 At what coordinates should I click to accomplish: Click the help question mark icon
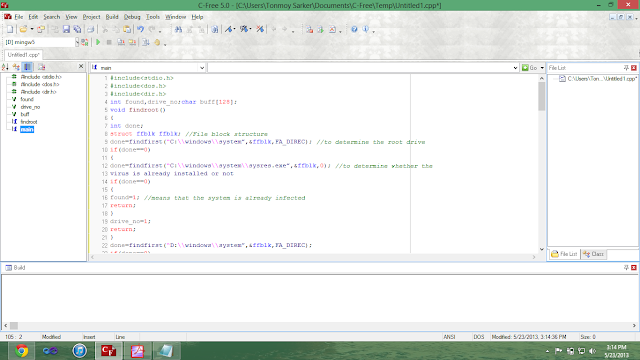[x=354, y=29]
